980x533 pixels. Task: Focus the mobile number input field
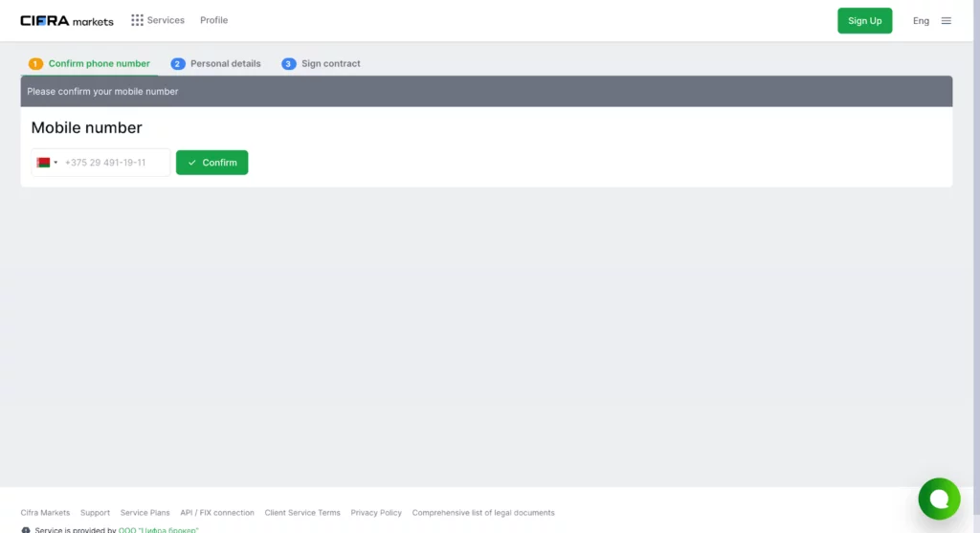113,163
